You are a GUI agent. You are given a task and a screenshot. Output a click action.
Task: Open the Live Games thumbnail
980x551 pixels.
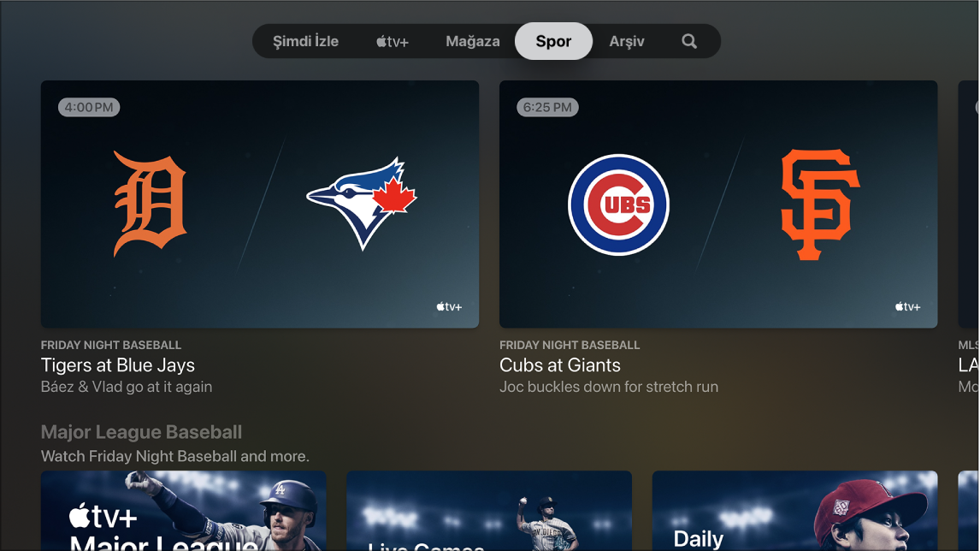pyautogui.click(x=489, y=510)
